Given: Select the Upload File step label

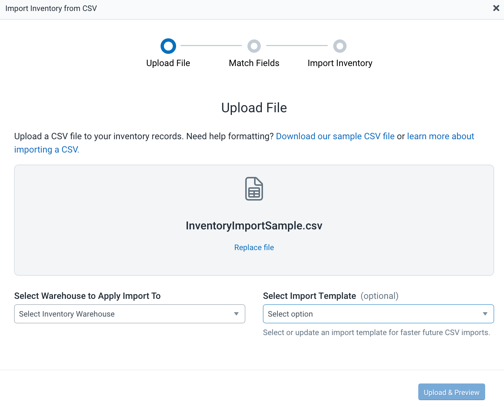Looking at the screenshot, I should tap(168, 63).
